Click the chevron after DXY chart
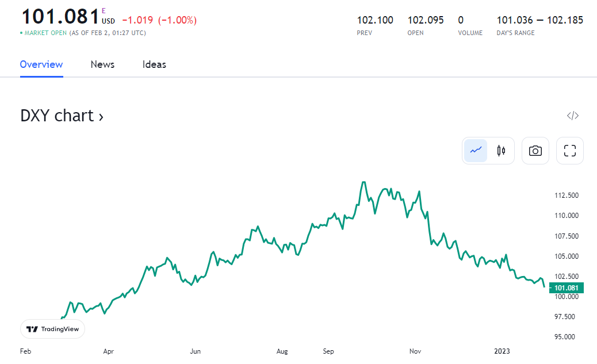597x364 pixels. click(101, 117)
